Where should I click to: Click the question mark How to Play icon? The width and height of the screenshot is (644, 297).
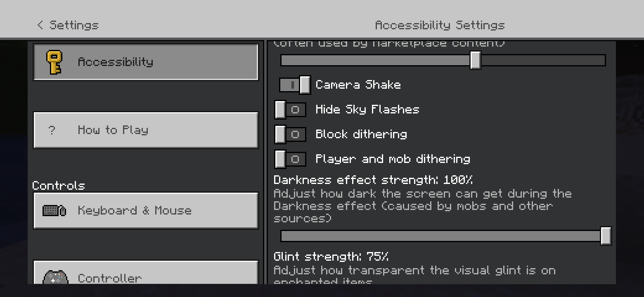pos(52,130)
